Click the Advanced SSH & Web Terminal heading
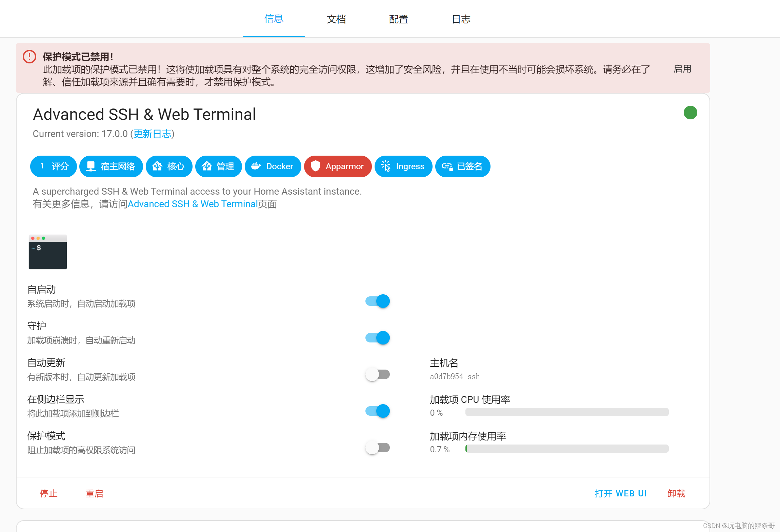780x532 pixels. [x=144, y=114]
